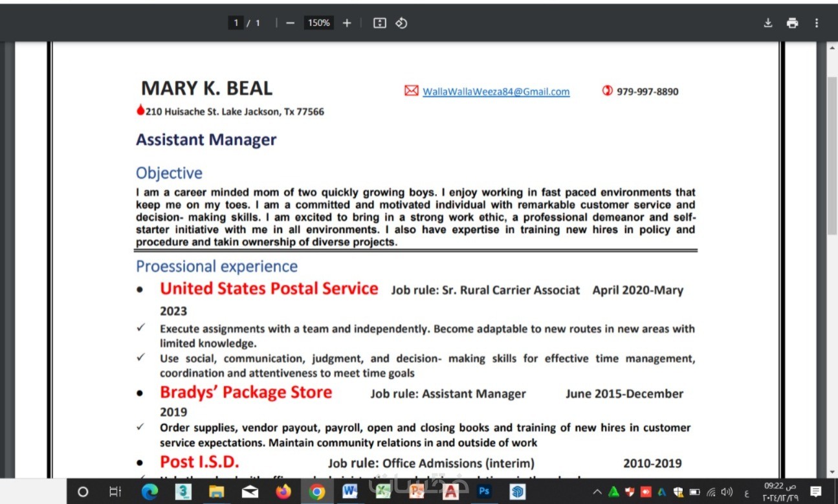Screen dimensions: 838x504
Task: Open Wi-Fi network settings in tray
Action: coord(711,492)
